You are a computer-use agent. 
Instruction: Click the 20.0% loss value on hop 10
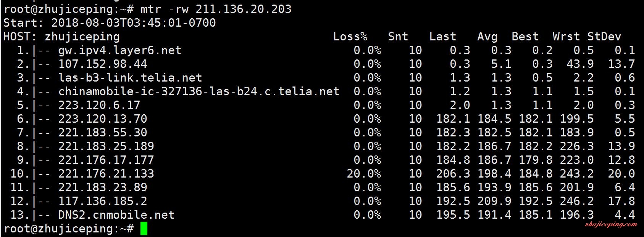[x=364, y=174]
